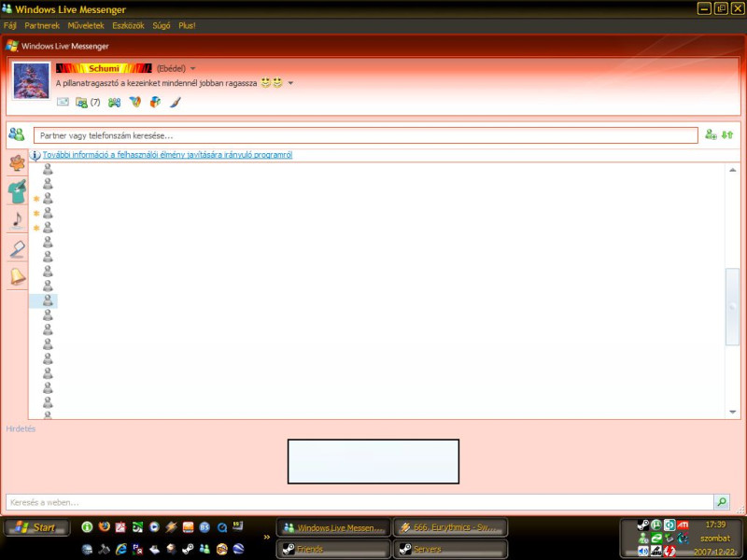747x560 pixels.
Task: Open the ATI tray icon
Action: click(x=683, y=525)
